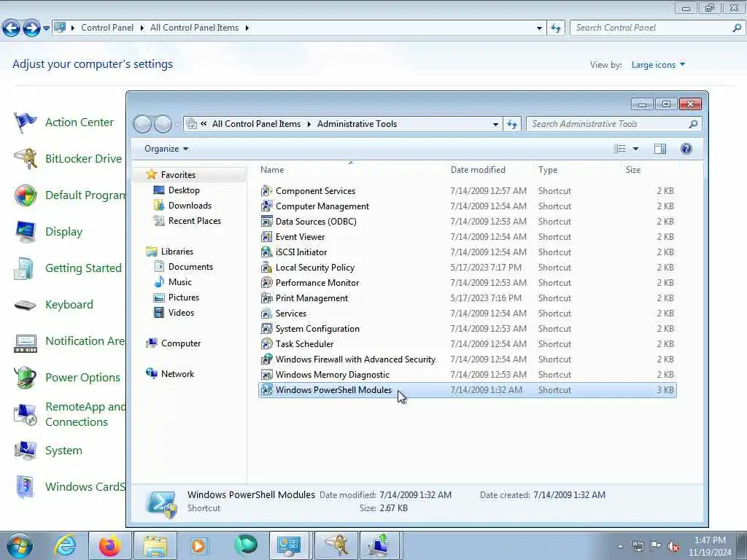Select Downloads in navigation pane
The height and width of the screenshot is (560, 747).
click(190, 206)
